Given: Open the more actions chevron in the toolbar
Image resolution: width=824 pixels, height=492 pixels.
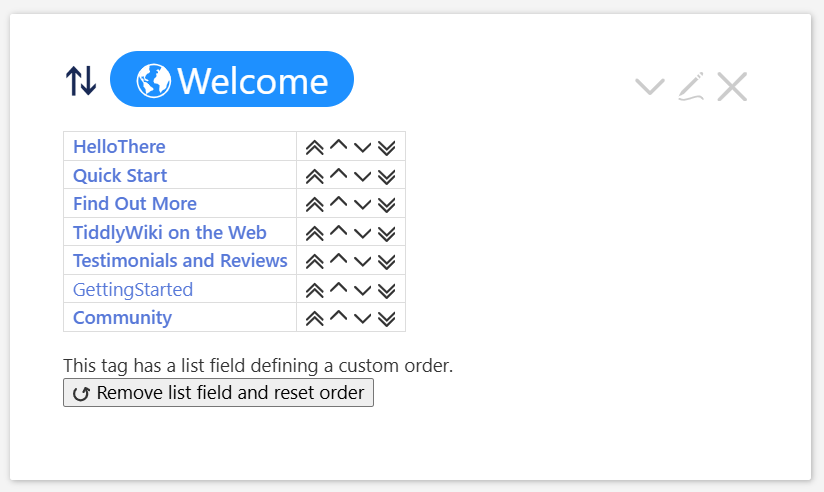Looking at the screenshot, I should coord(650,87).
